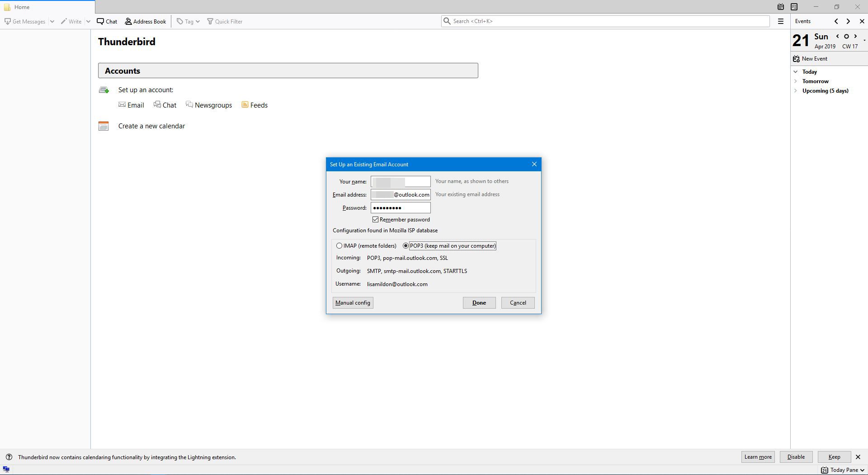868x475 pixels.
Task: Click the Manual config button
Action: click(x=353, y=303)
